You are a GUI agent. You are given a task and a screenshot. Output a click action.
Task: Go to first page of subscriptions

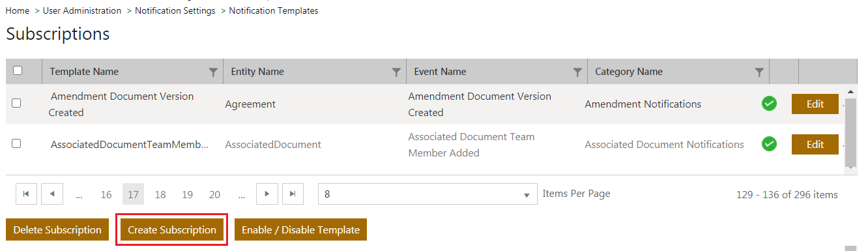(x=25, y=194)
